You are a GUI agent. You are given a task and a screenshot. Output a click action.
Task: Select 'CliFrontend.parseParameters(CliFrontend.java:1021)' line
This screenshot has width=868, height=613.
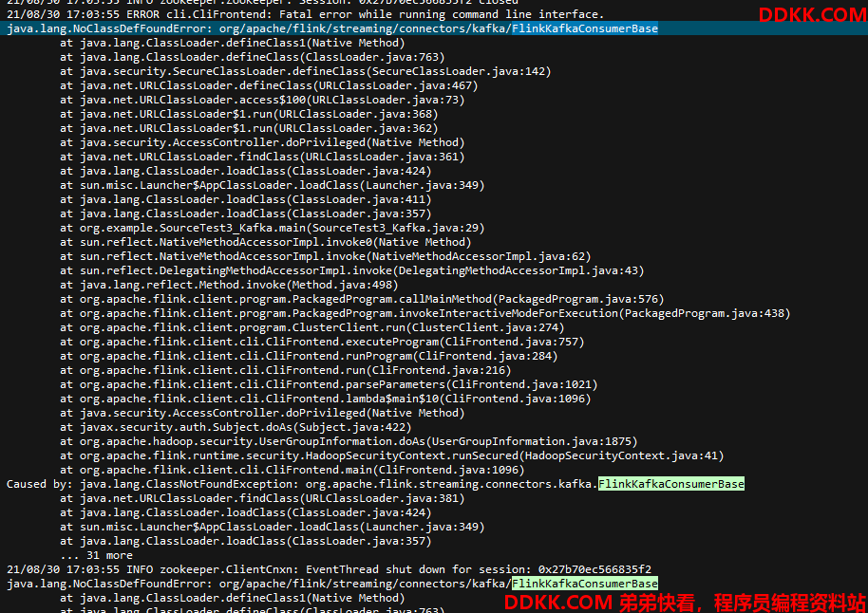pos(329,385)
